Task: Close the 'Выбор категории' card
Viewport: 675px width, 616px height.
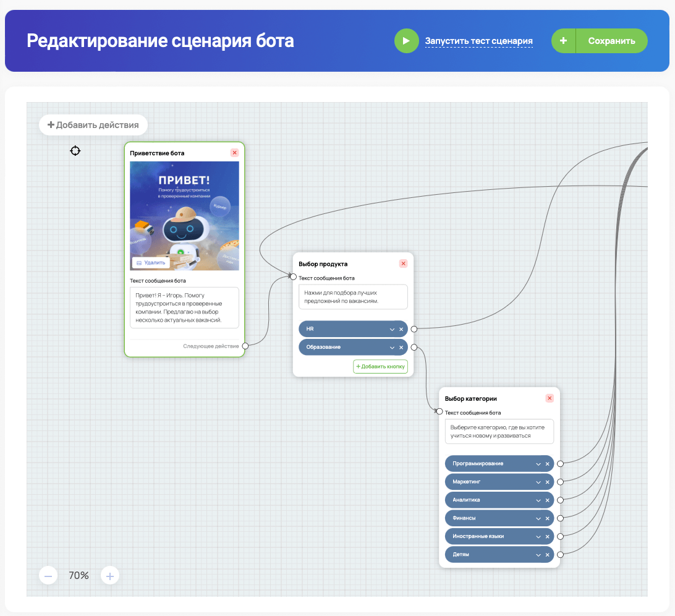Action: click(550, 398)
